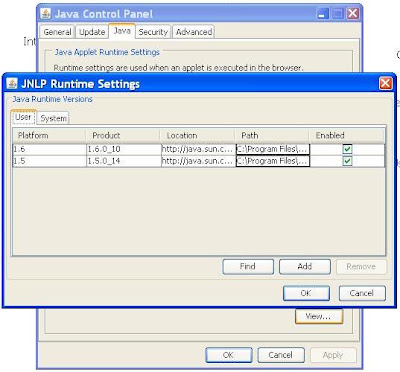Open the General tab in Java Control Panel
Screen dimensions: 400x372
57,32
